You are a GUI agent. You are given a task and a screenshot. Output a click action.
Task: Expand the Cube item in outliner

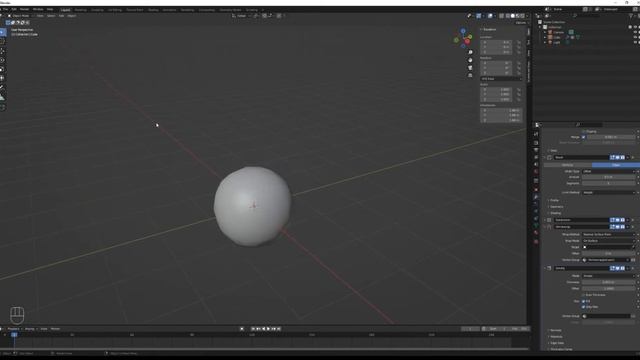pos(545,37)
